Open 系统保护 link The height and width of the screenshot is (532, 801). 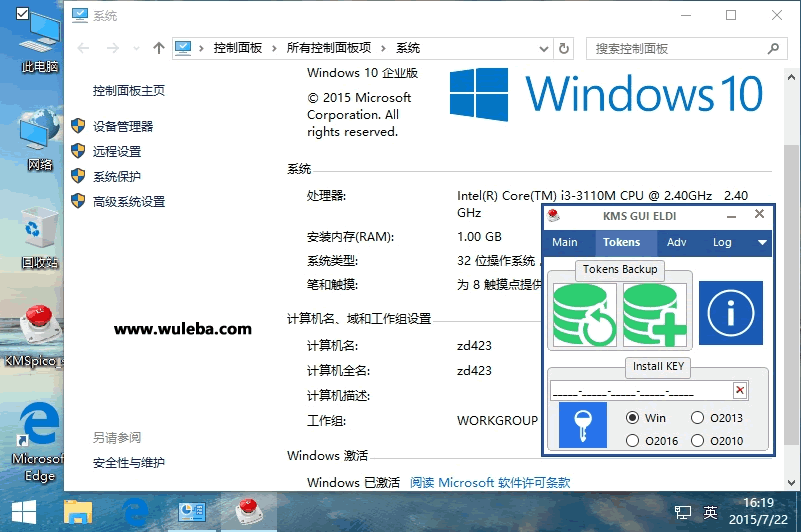pos(117,176)
